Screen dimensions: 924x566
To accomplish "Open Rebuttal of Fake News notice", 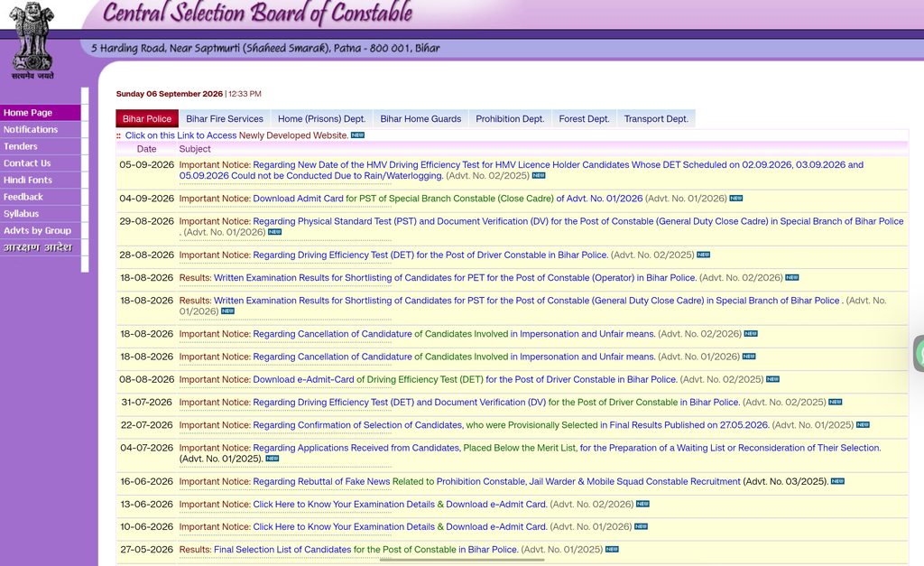I will pyautogui.click(x=497, y=482).
